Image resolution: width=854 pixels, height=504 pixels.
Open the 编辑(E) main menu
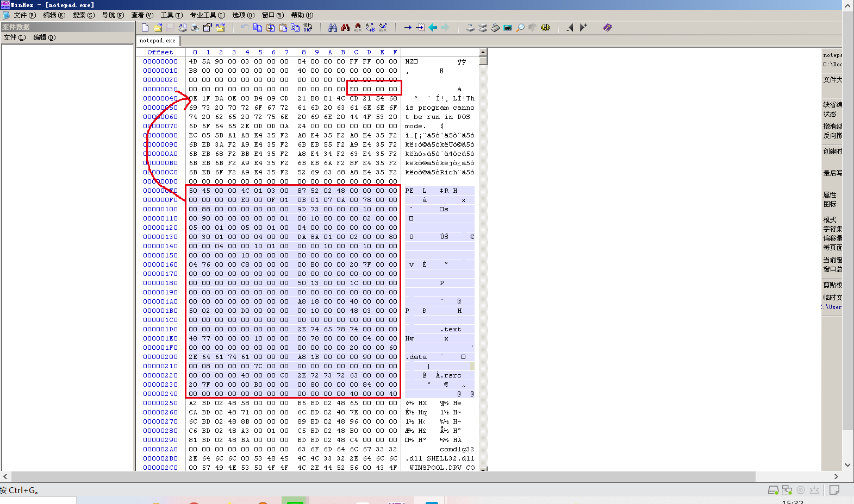(x=54, y=15)
